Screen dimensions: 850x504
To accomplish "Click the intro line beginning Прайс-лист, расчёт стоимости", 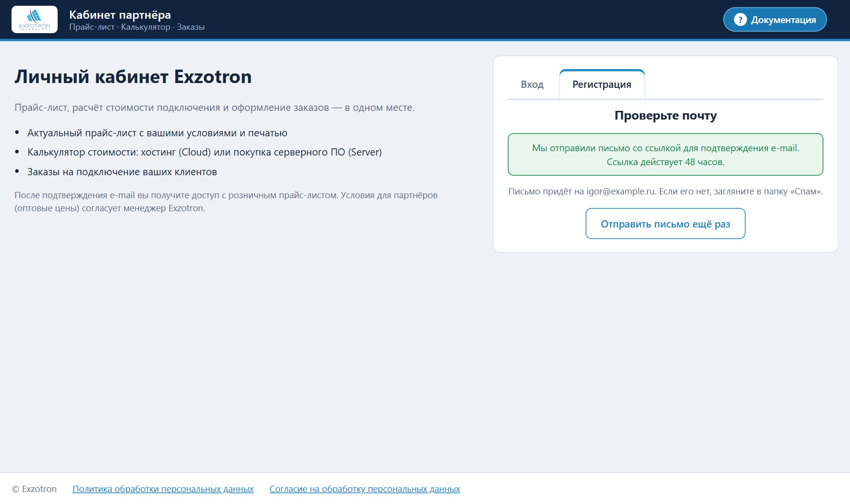I will (x=214, y=108).
